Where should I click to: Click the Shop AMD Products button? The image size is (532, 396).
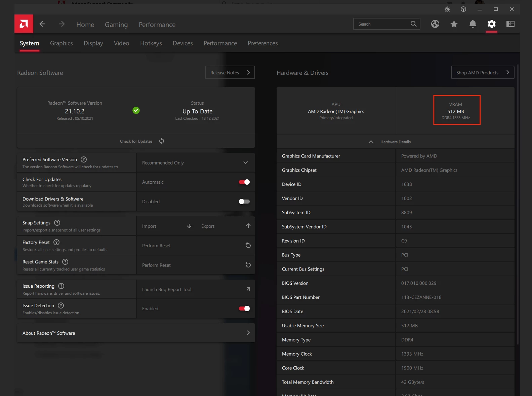click(483, 72)
